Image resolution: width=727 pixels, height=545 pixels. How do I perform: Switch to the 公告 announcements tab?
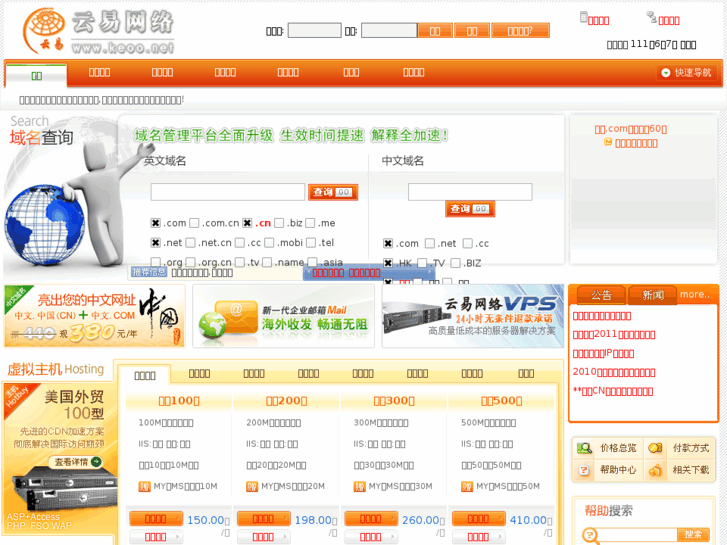point(601,295)
